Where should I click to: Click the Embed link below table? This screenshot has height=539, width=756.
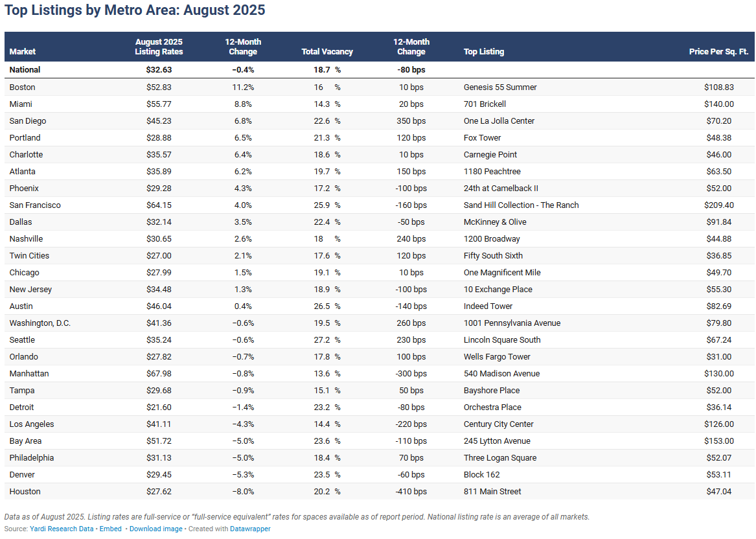click(x=110, y=529)
